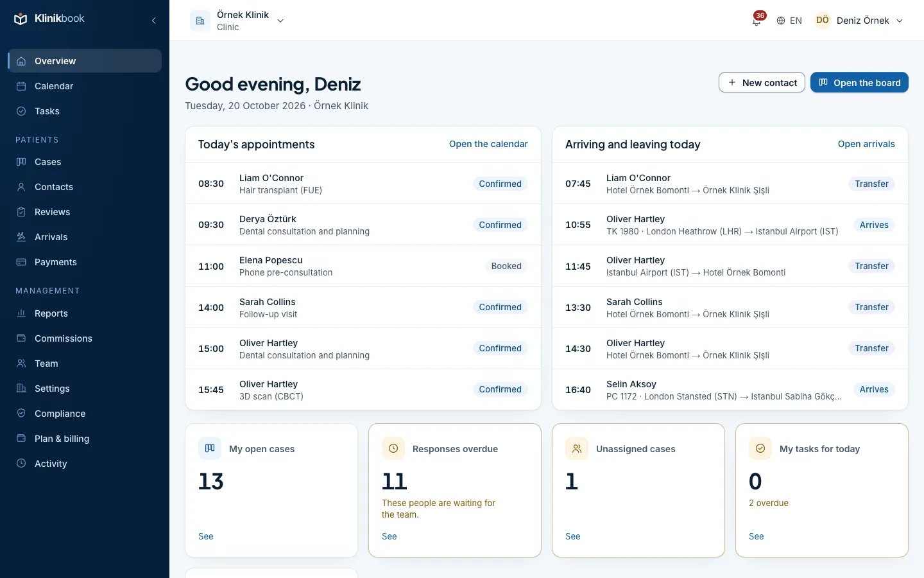Click See on Unassigned cases card

573,536
